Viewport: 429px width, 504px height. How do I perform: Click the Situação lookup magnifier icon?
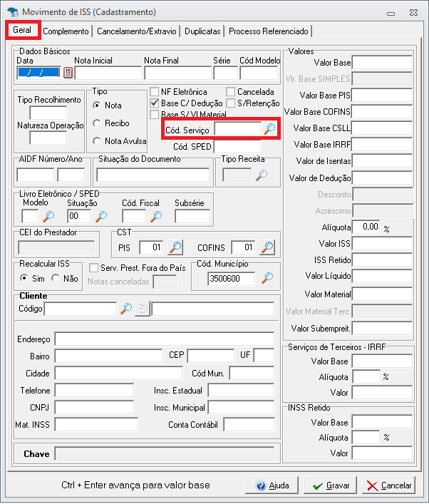(x=101, y=216)
